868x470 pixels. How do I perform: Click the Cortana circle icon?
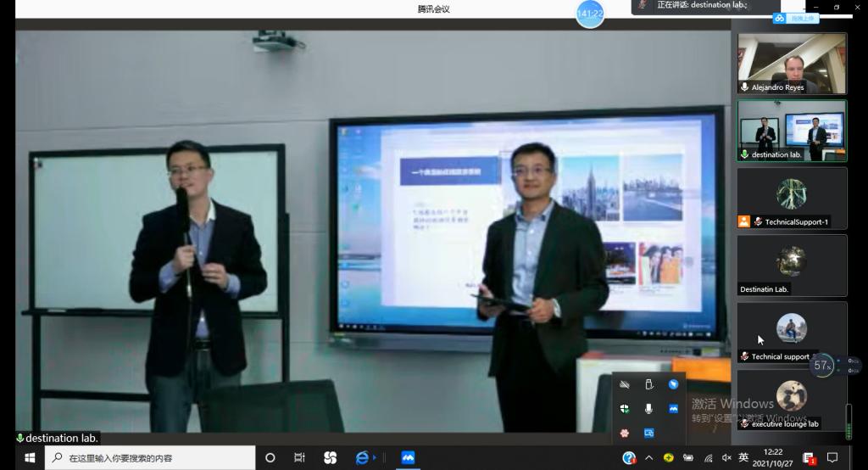coord(270,457)
